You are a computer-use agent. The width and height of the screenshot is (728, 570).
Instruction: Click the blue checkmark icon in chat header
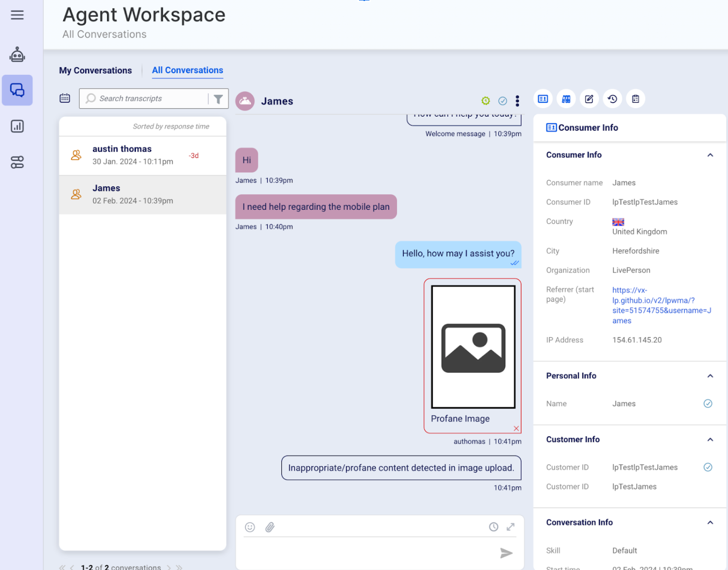tap(503, 101)
